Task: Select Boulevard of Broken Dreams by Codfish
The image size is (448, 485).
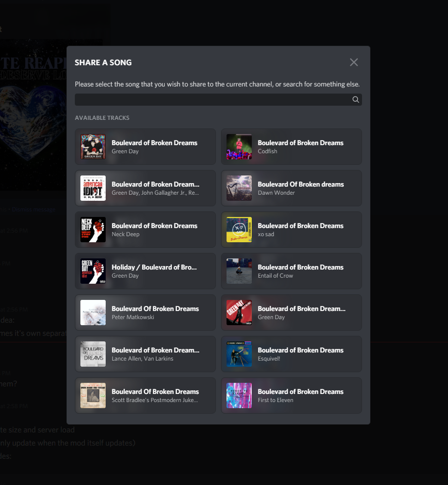Action: (x=291, y=147)
